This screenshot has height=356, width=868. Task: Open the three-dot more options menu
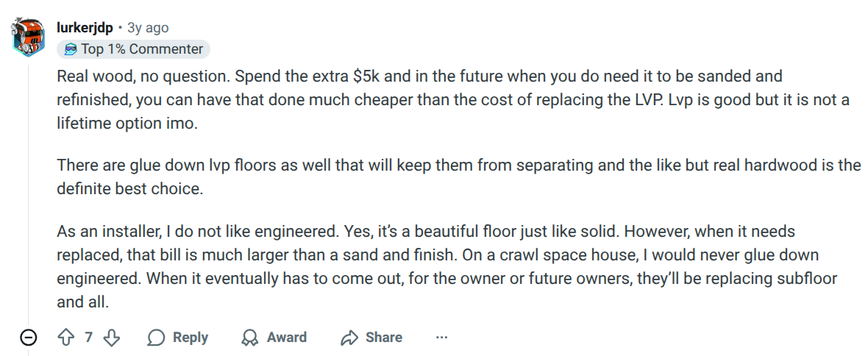click(x=441, y=338)
